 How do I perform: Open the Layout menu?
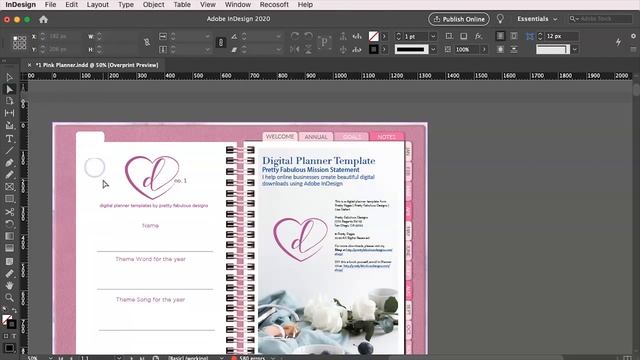point(98,5)
